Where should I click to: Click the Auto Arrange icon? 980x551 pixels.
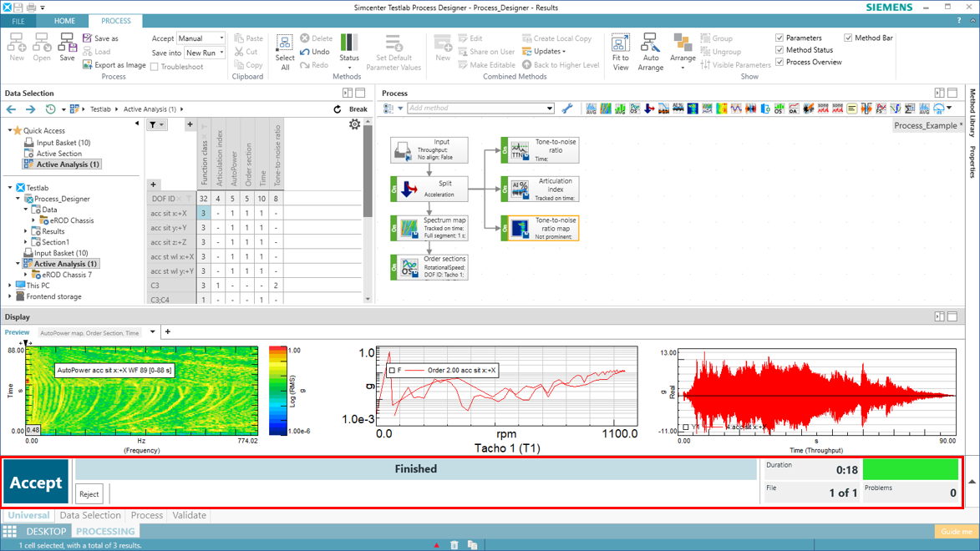(x=650, y=43)
